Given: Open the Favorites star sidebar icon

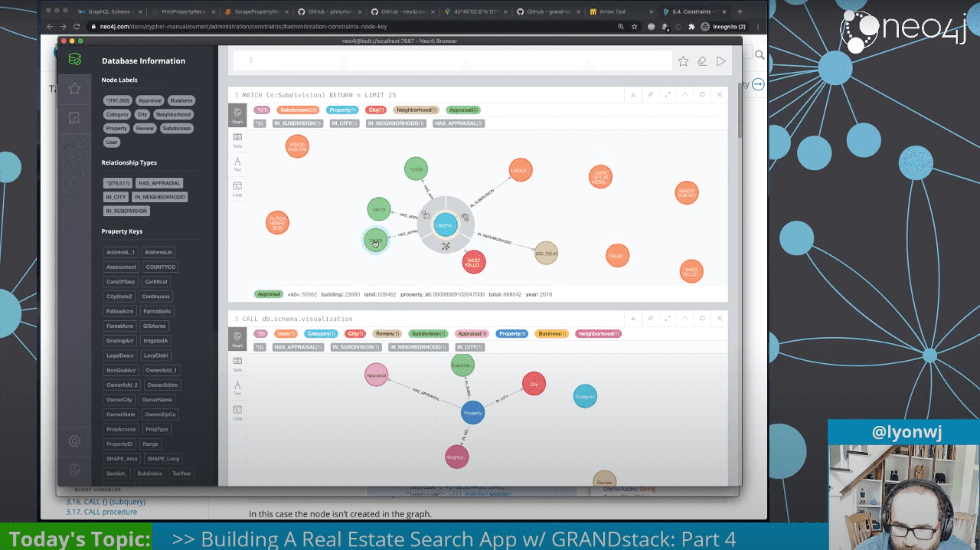Looking at the screenshot, I should [x=75, y=89].
